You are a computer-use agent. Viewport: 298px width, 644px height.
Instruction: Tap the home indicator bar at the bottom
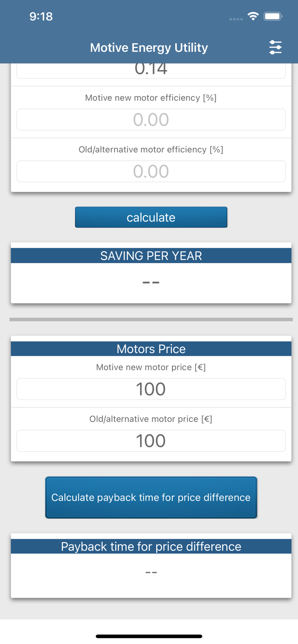point(149,636)
